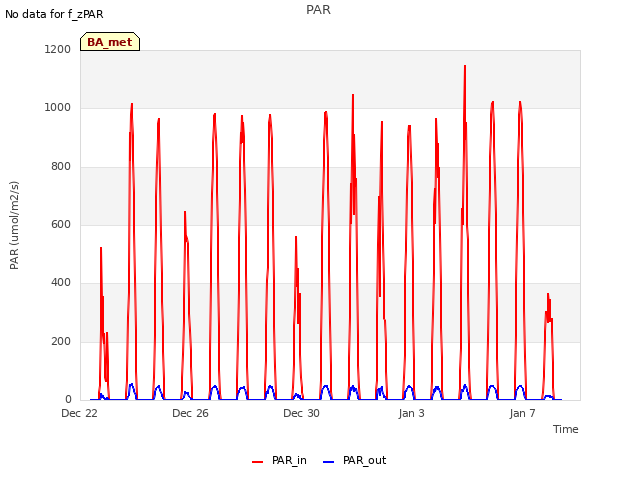Click the Jan 7 x-axis tick label
This screenshot has height=480, width=640.
point(522,413)
